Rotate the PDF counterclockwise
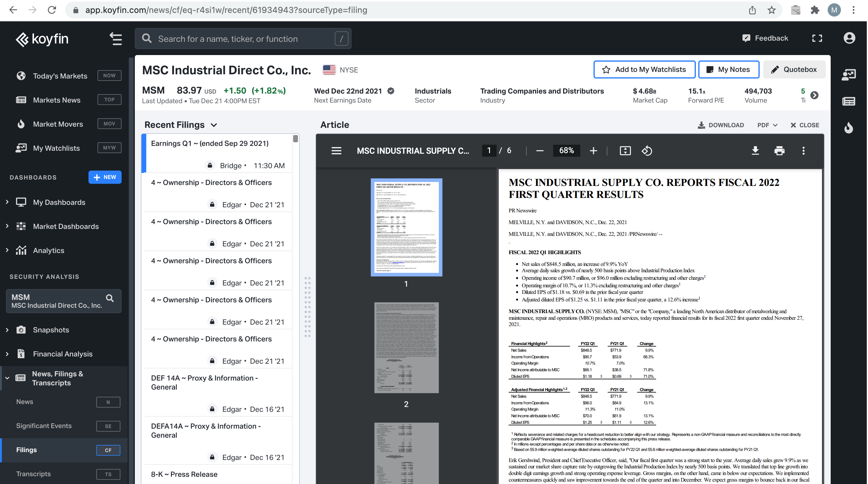 point(646,151)
